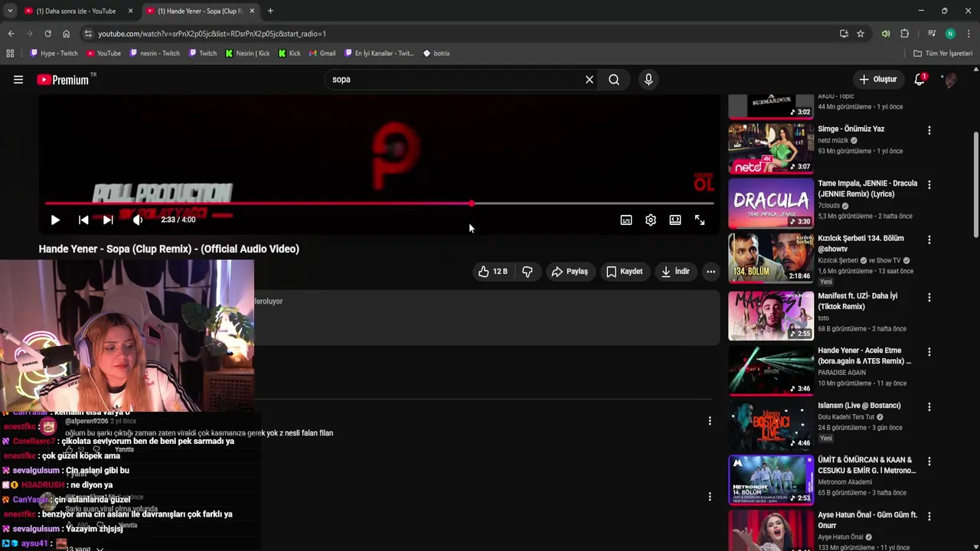Dislike the video with thumbs-down

pos(528,271)
